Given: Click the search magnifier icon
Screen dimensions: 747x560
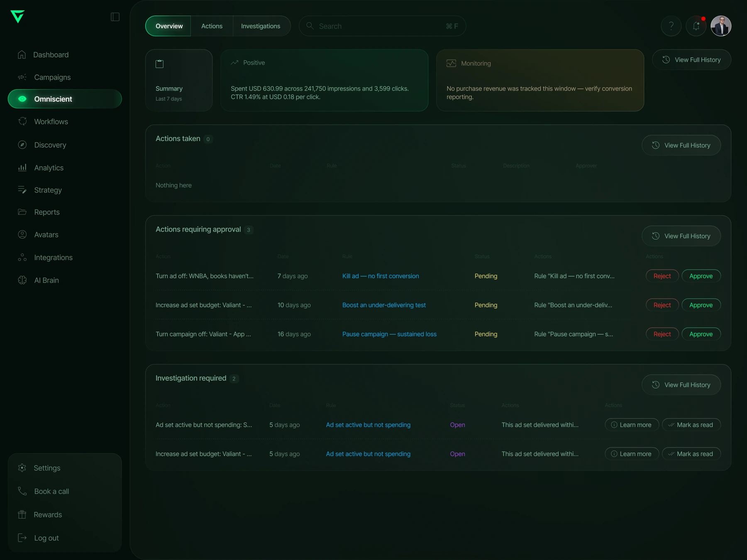Looking at the screenshot, I should 310,26.
